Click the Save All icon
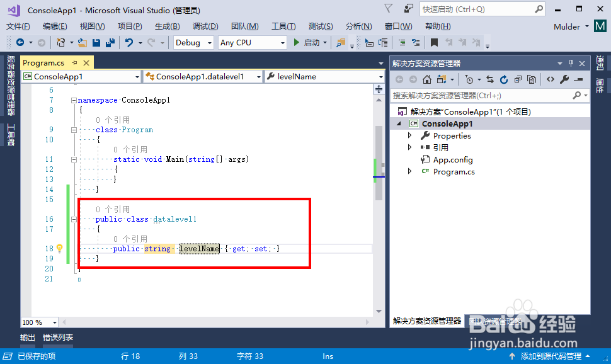The width and height of the screenshot is (611, 364). coord(110,42)
